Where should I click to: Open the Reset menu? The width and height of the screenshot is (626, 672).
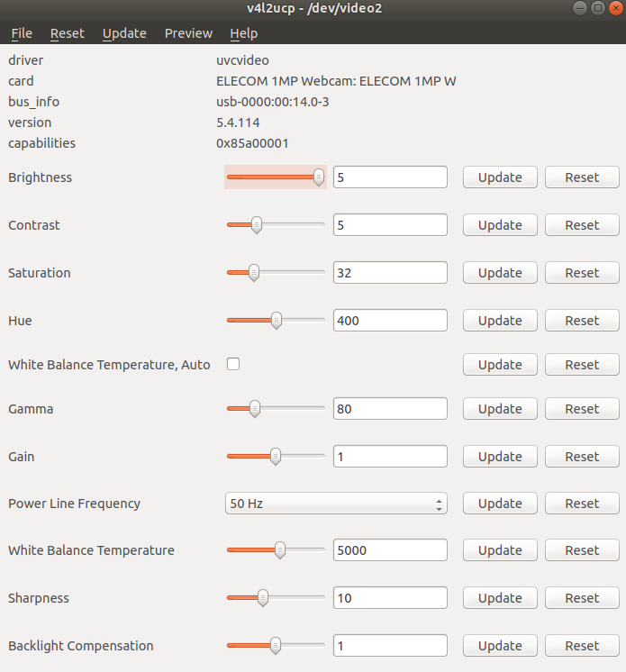(x=68, y=33)
